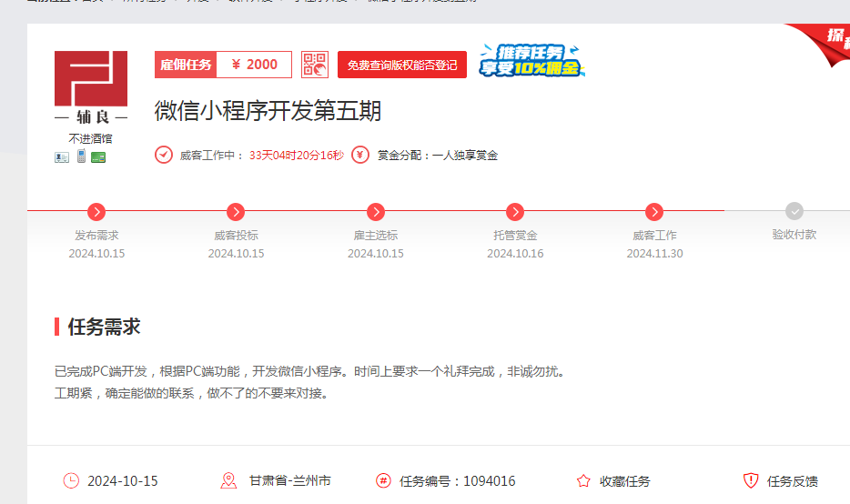Image resolution: width=850 pixels, height=504 pixels.
Task: Click the 收藏任务 link
Action: pos(624,481)
